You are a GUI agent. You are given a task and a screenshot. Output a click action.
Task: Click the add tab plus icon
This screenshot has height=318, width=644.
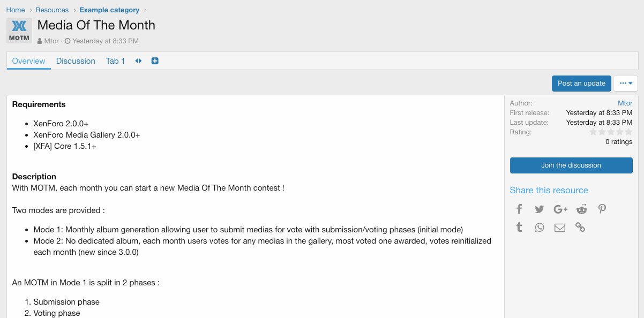(155, 61)
